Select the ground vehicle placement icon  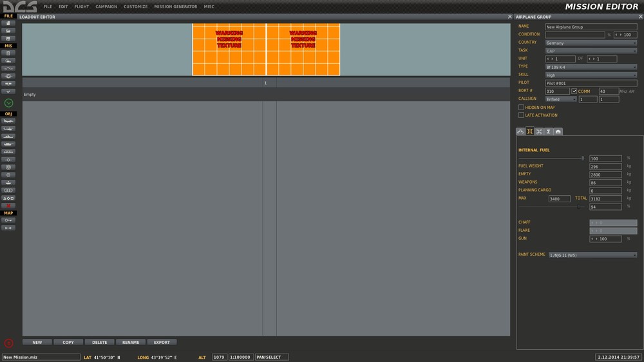8,144
